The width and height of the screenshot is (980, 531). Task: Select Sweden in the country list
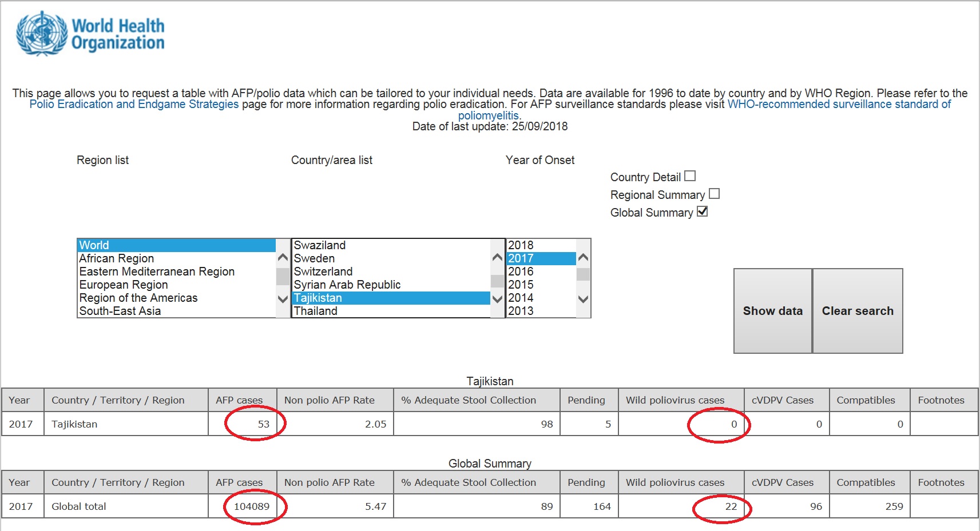[391, 258]
